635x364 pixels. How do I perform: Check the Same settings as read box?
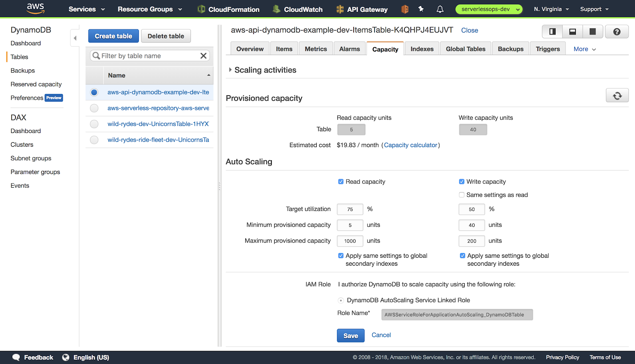click(x=462, y=195)
